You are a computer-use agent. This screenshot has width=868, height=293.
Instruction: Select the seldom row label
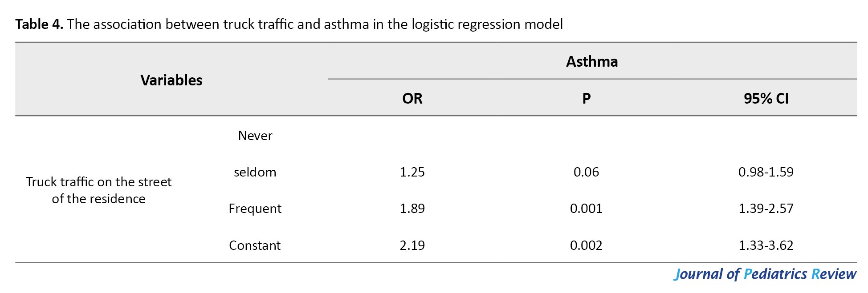click(x=255, y=172)
